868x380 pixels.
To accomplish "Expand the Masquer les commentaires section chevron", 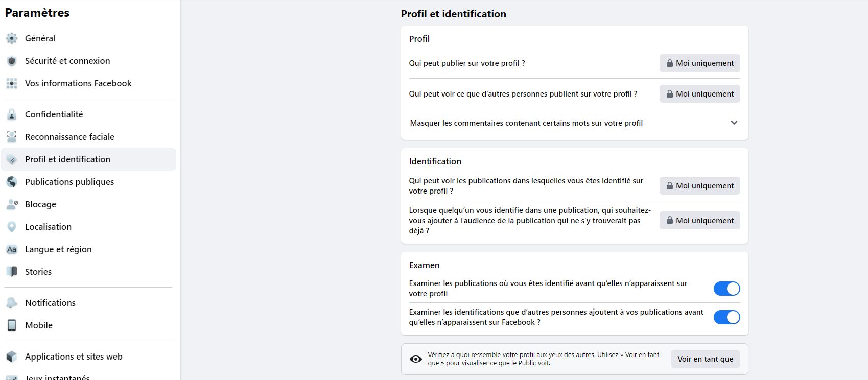I will (x=734, y=123).
